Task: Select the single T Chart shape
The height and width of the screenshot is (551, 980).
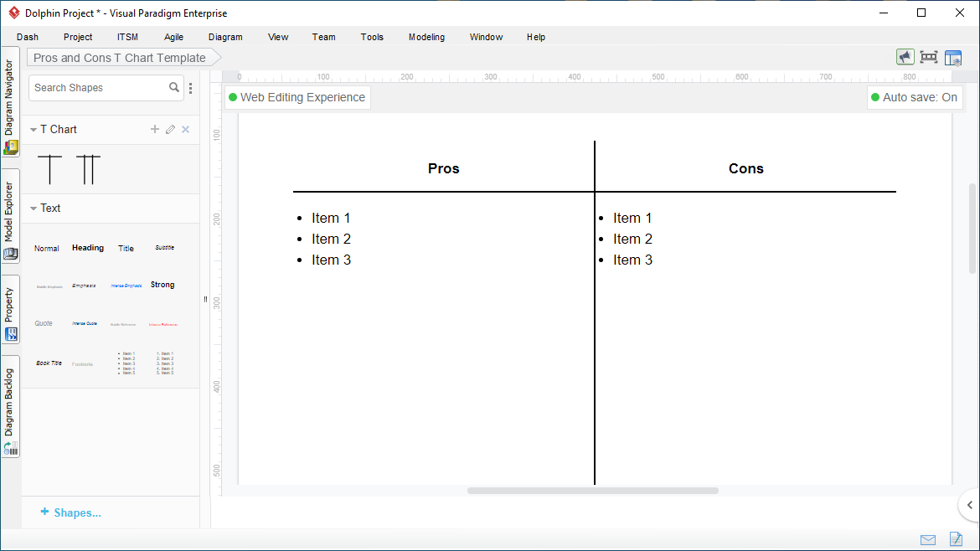Action: [50, 169]
